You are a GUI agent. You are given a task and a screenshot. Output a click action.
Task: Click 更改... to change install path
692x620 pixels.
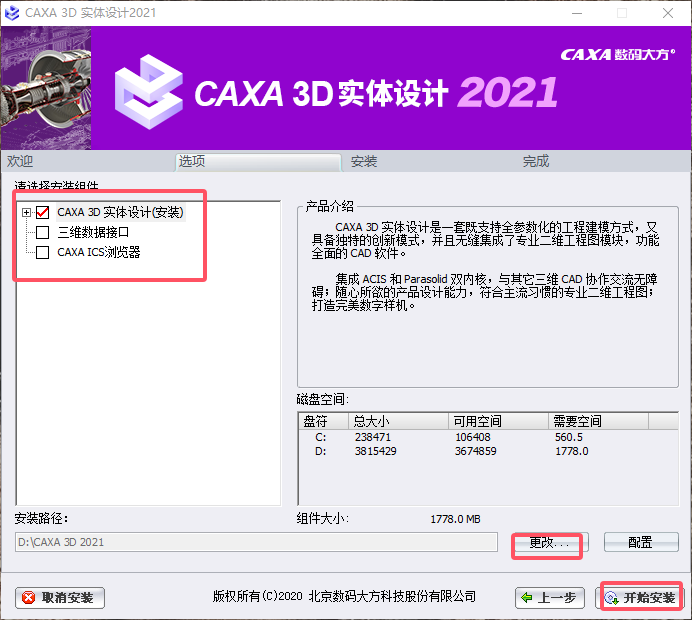click(x=550, y=542)
